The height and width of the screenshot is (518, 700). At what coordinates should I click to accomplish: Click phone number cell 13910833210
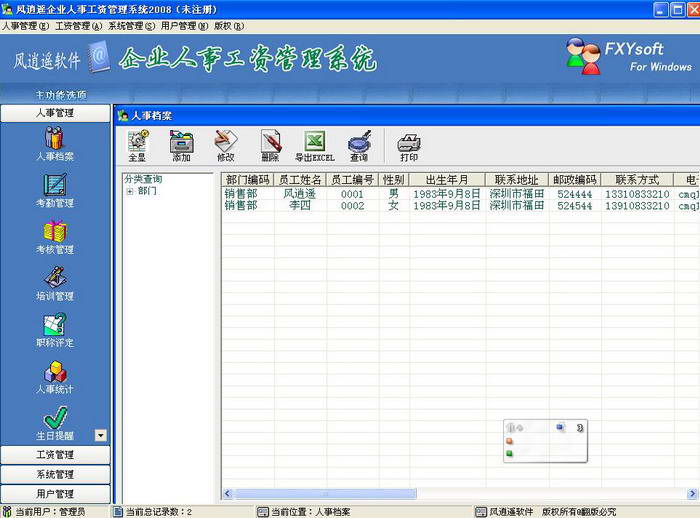coord(637,206)
